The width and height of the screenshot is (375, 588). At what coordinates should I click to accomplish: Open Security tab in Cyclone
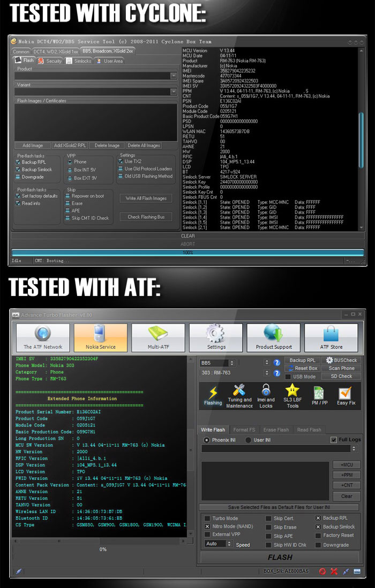(50, 61)
